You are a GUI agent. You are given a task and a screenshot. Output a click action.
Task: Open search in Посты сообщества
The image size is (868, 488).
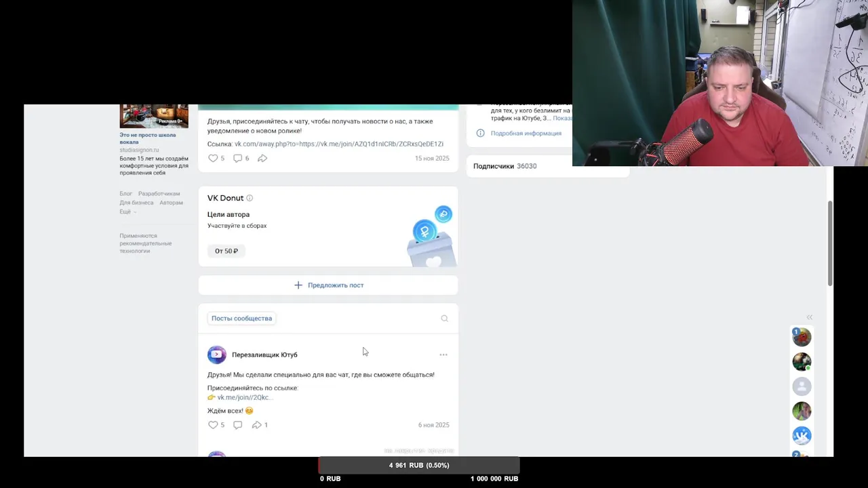444,319
